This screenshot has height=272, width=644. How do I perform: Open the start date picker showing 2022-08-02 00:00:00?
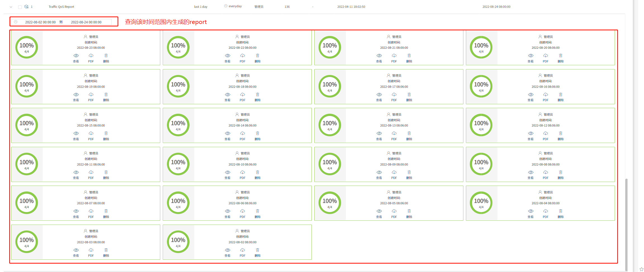[40, 22]
